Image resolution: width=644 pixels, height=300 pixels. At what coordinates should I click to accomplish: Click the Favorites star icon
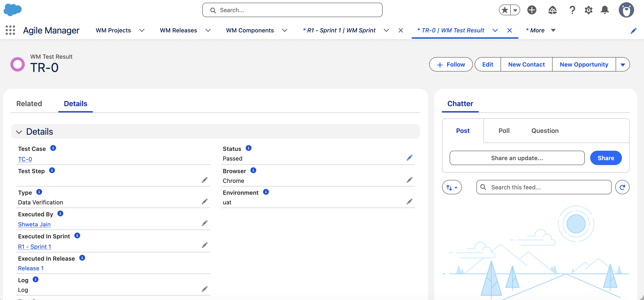pyautogui.click(x=505, y=10)
